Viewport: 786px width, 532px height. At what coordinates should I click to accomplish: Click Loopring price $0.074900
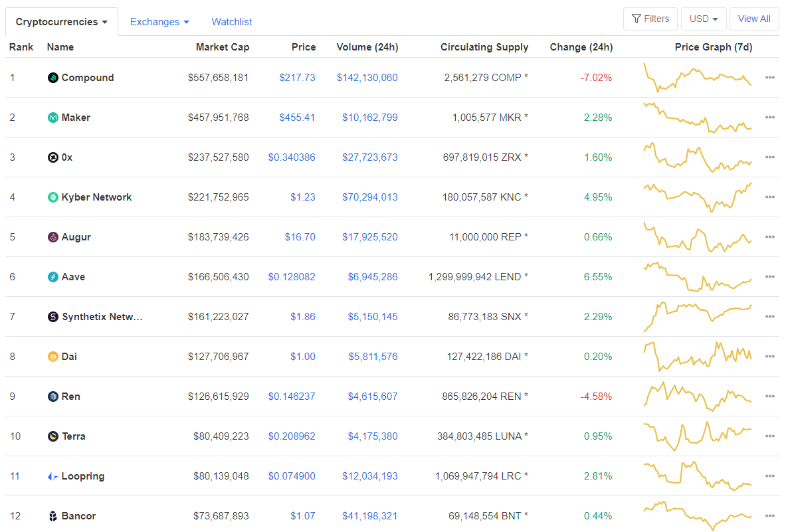292,476
